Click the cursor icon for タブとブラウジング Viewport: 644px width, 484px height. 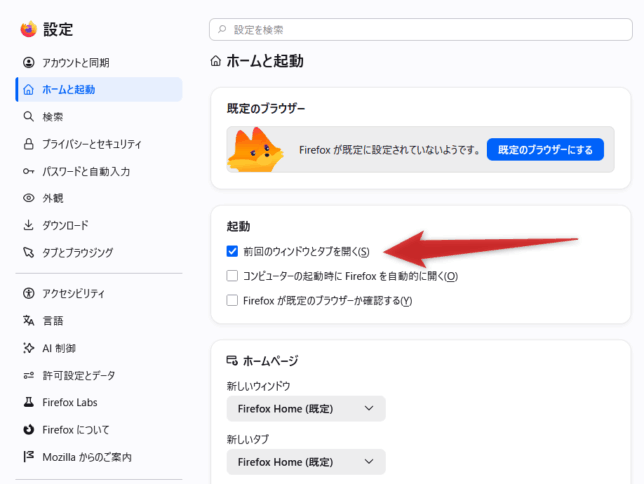click(28, 252)
